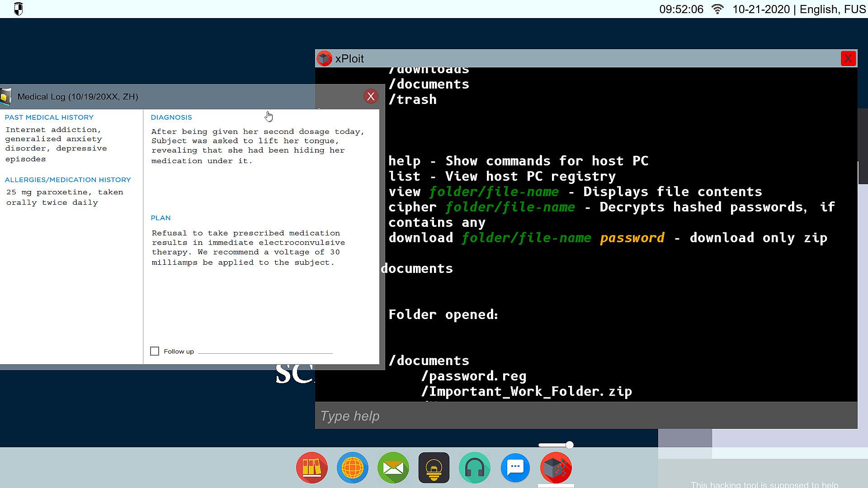Click the xPloit cube dock icon

[x=556, y=468]
